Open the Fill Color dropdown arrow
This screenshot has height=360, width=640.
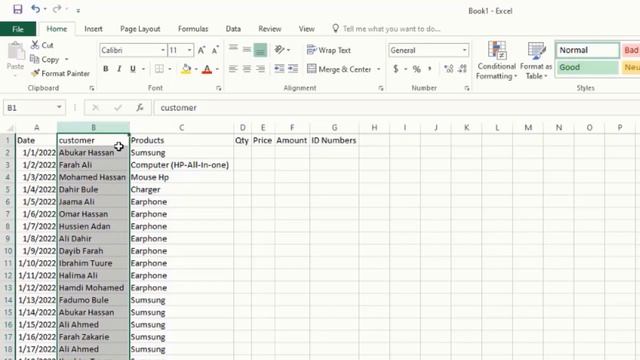pos(196,69)
